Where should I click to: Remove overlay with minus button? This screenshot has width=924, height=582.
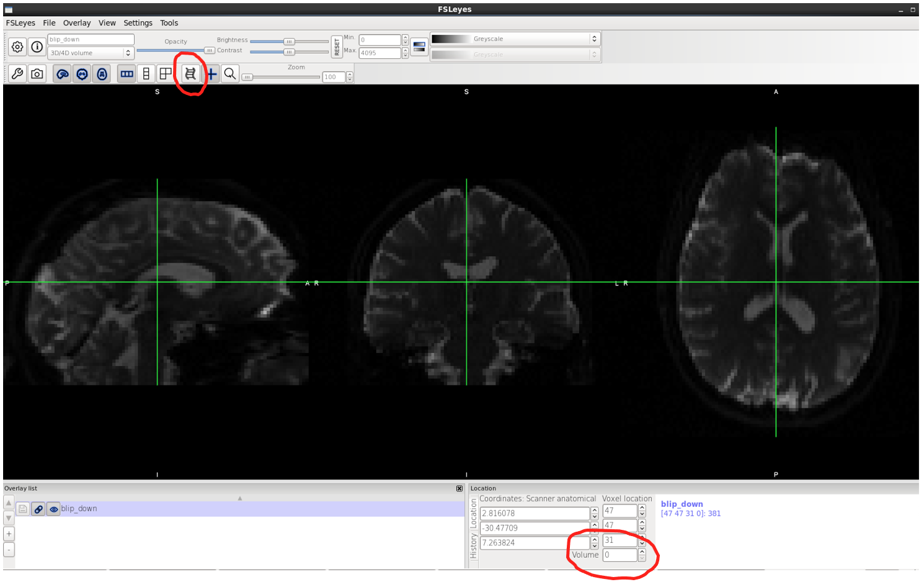click(9, 550)
